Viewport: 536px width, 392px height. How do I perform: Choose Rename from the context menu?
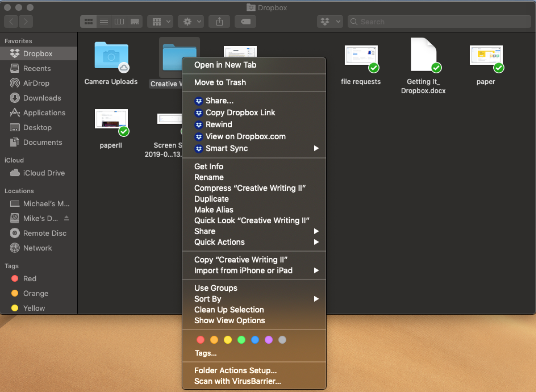(x=254, y=177)
